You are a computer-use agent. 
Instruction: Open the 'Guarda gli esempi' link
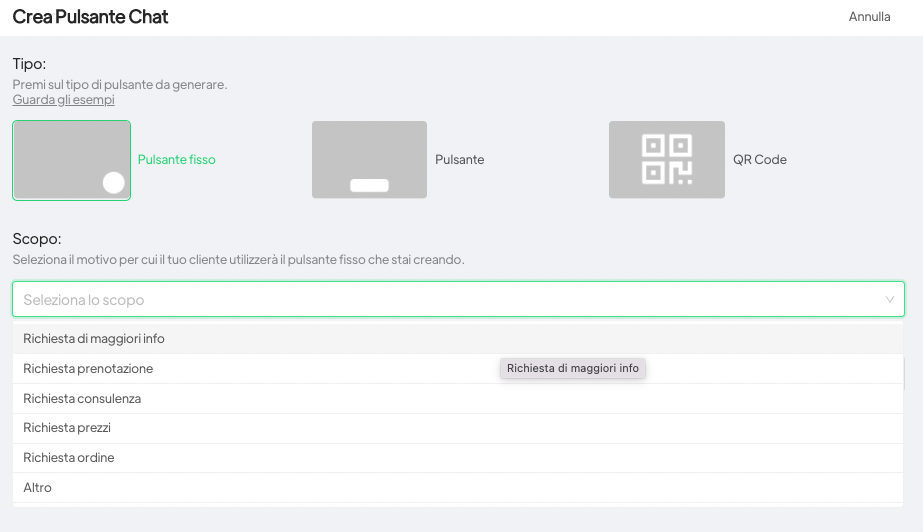click(63, 100)
